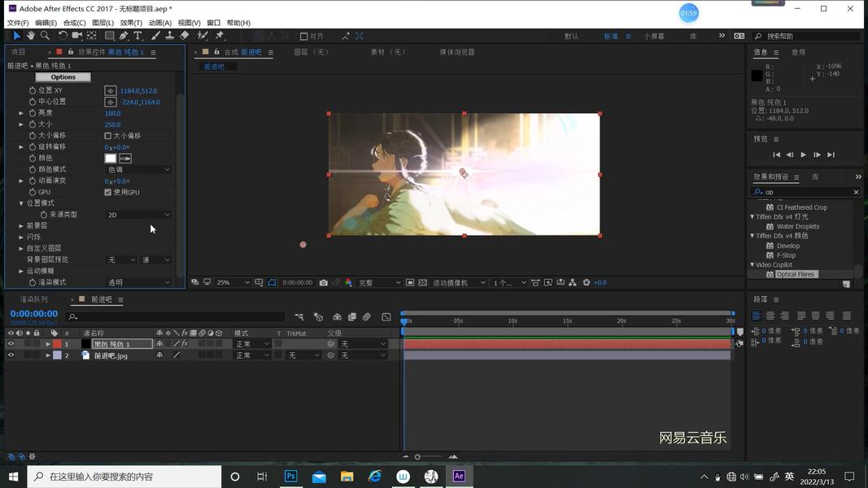Click the 位置 XY crosshair picker
The height and width of the screenshot is (488, 868).
tap(111, 91)
